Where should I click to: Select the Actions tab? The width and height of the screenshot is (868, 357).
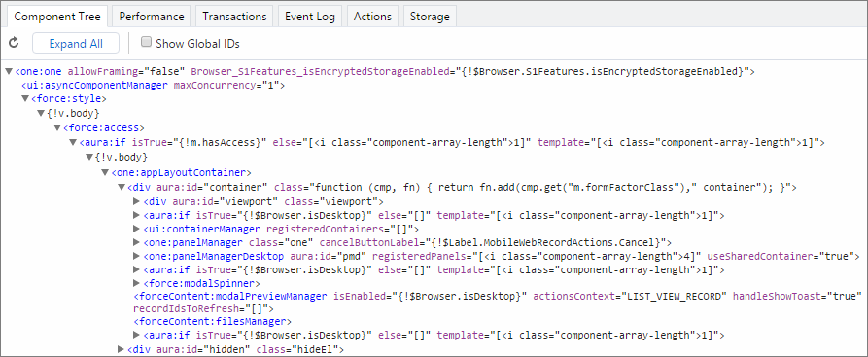[x=372, y=17]
